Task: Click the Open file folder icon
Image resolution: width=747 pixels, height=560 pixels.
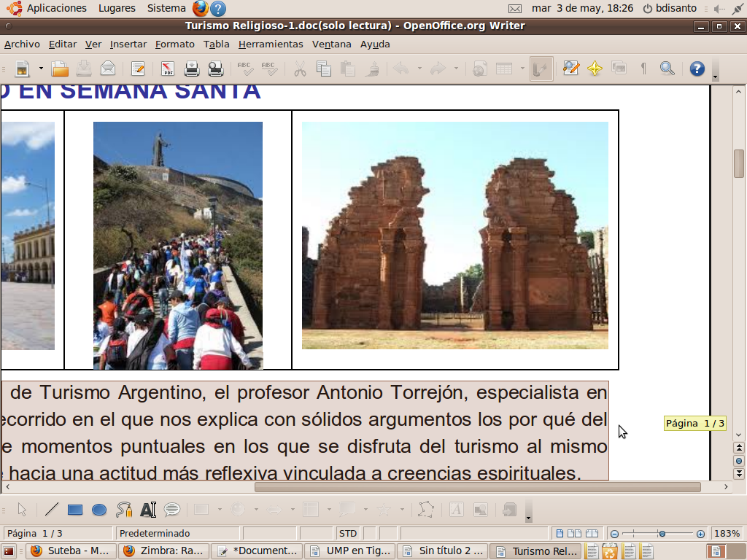Action: [x=60, y=69]
